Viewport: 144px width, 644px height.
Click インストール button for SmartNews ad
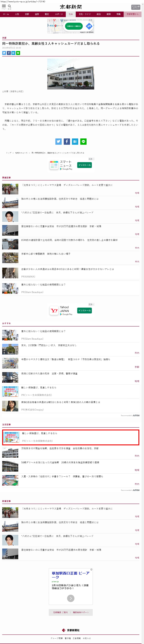(x=84, y=165)
